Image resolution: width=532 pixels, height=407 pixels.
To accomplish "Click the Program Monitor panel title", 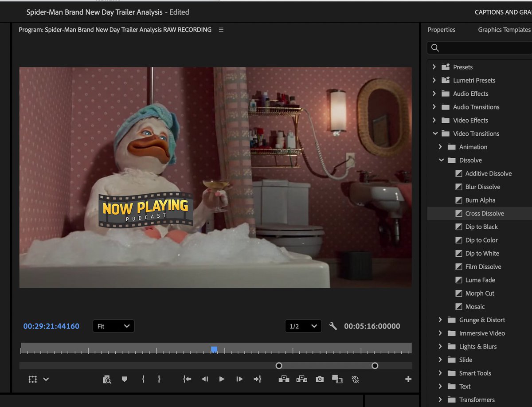I will [x=115, y=30].
